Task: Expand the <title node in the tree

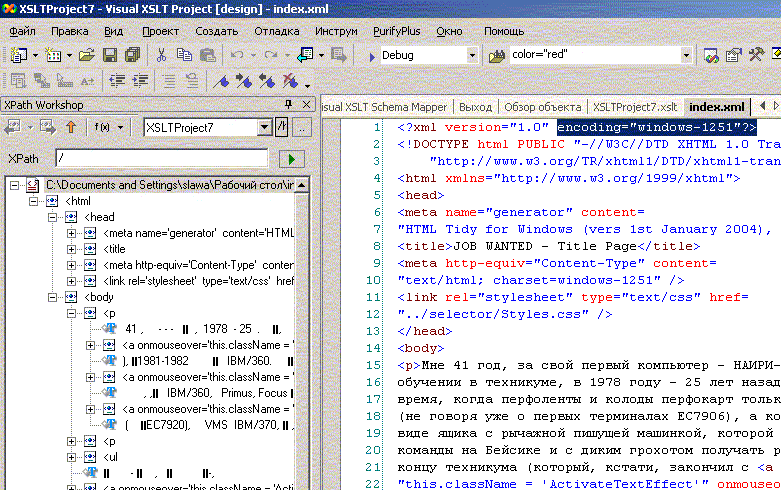Action: 71,249
